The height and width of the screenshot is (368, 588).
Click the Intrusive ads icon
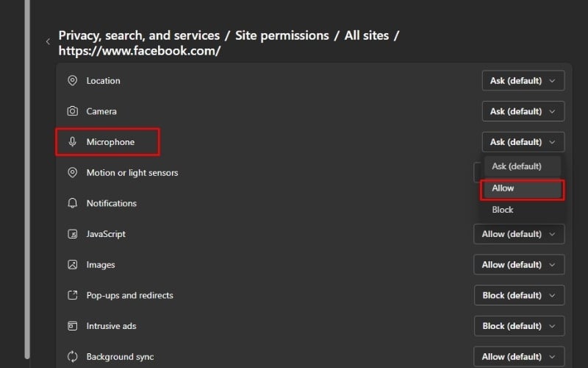click(72, 326)
